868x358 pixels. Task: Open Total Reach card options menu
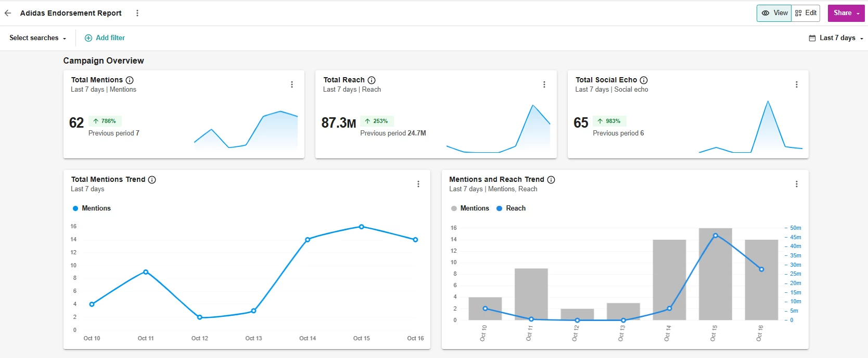click(544, 84)
